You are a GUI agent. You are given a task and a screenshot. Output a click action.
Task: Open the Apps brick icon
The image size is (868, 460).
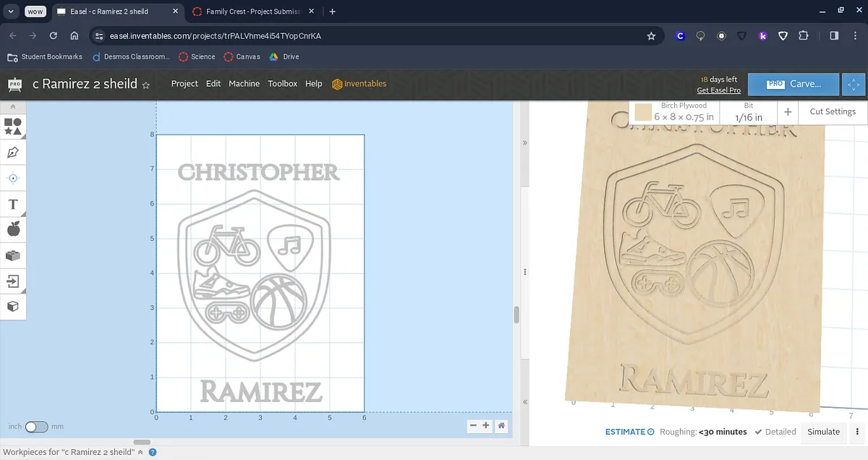[x=13, y=255]
